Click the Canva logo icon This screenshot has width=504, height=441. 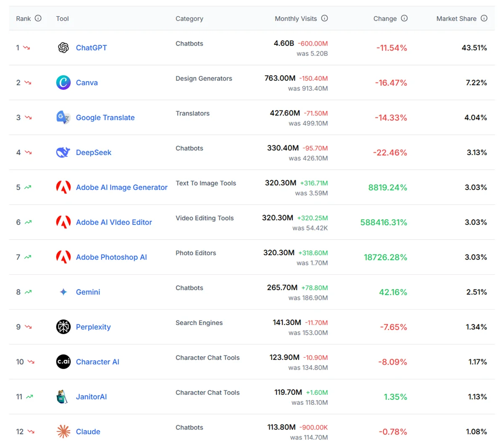point(63,82)
